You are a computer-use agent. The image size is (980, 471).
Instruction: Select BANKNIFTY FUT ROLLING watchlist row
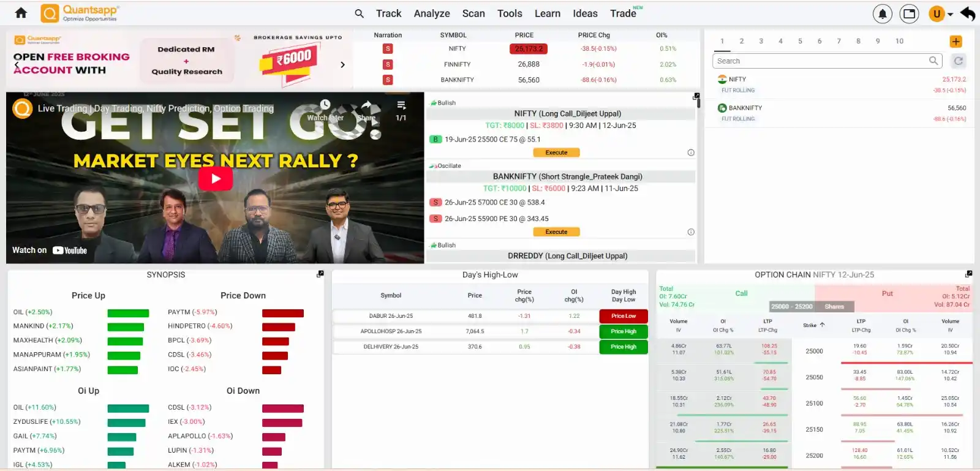(839, 113)
